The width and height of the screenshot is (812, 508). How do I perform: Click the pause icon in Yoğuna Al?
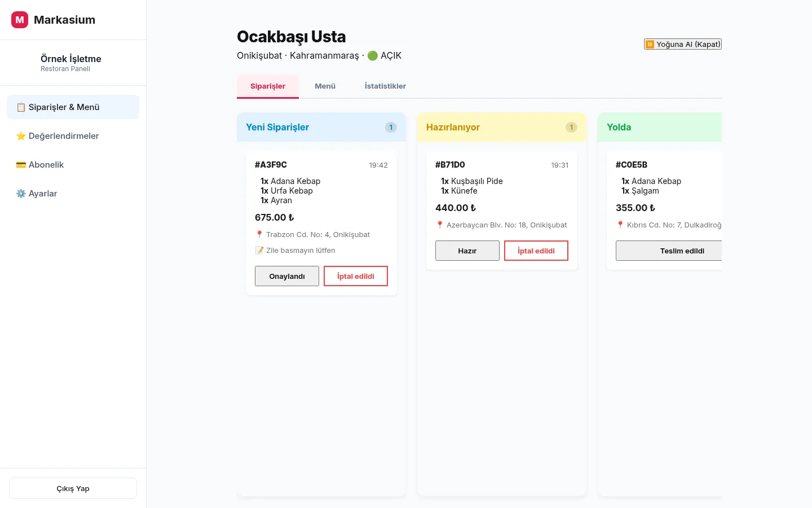650,44
